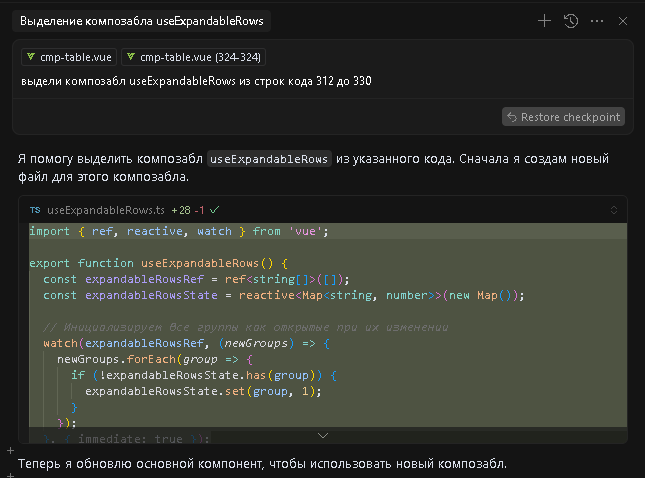Click the text 'Теперь я обновлю основной компонент'
This screenshot has height=478, width=645.
point(140,464)
